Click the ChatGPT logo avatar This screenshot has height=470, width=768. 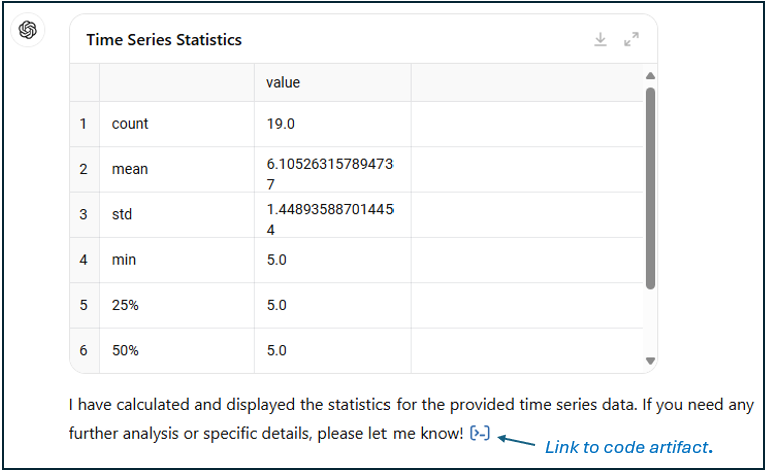(x=28, y=30)
